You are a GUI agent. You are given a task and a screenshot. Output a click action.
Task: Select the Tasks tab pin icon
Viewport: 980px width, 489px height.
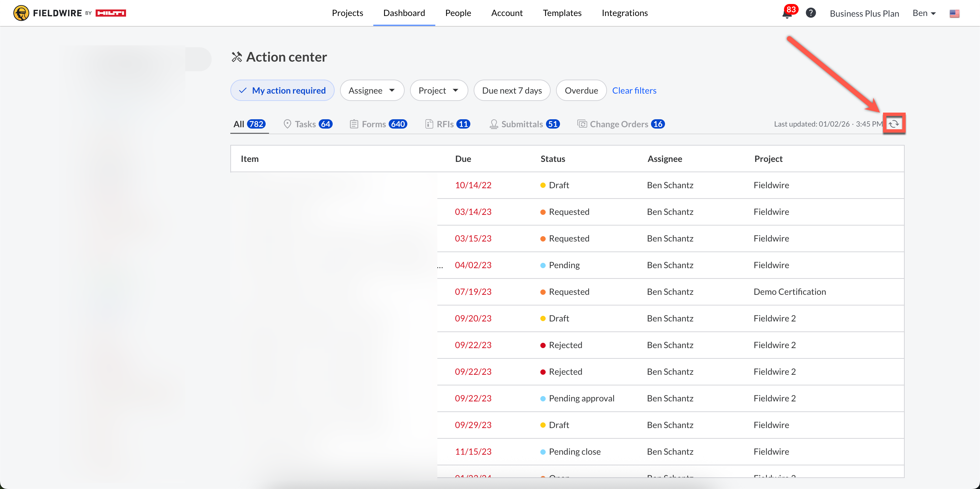coord(287,124)
